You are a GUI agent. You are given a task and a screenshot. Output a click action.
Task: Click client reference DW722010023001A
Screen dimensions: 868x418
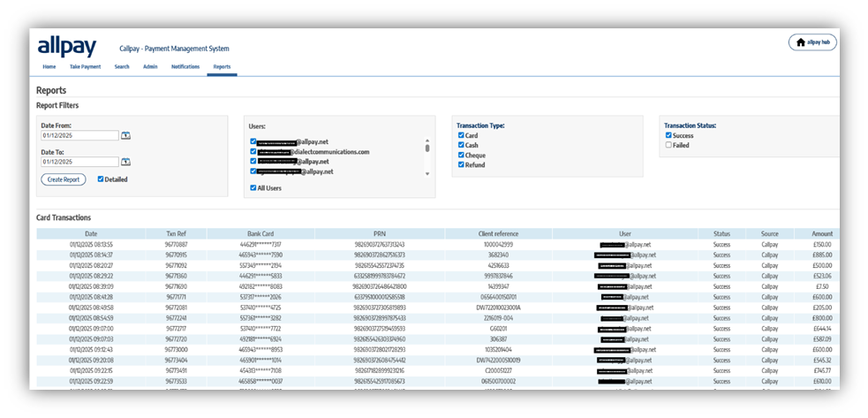click(498, 308)
